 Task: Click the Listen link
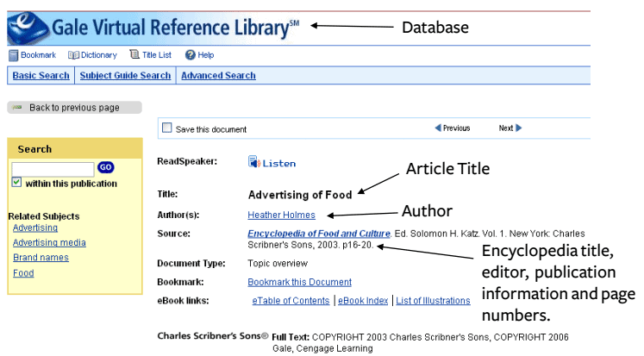pyautogui.click(x=278, y=164)
